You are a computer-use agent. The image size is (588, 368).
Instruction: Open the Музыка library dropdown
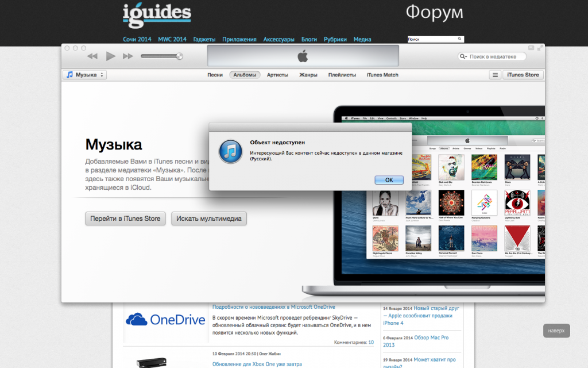85,75
